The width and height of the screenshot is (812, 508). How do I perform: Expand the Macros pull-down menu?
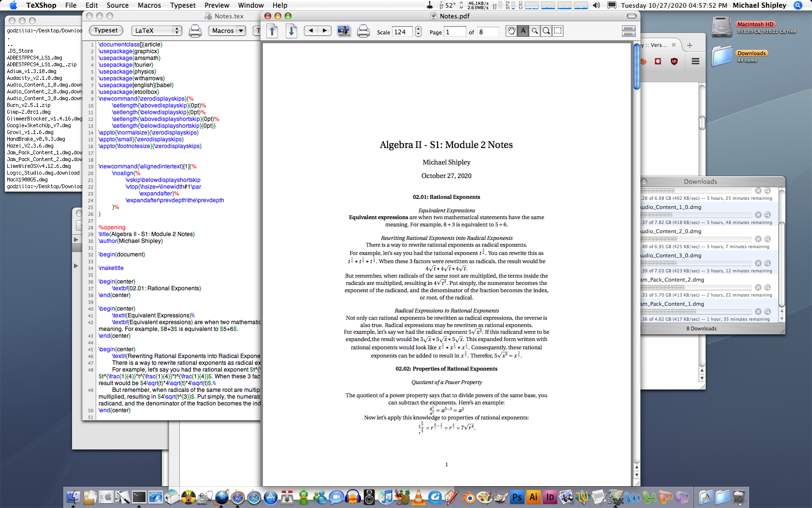coord(227,30)
